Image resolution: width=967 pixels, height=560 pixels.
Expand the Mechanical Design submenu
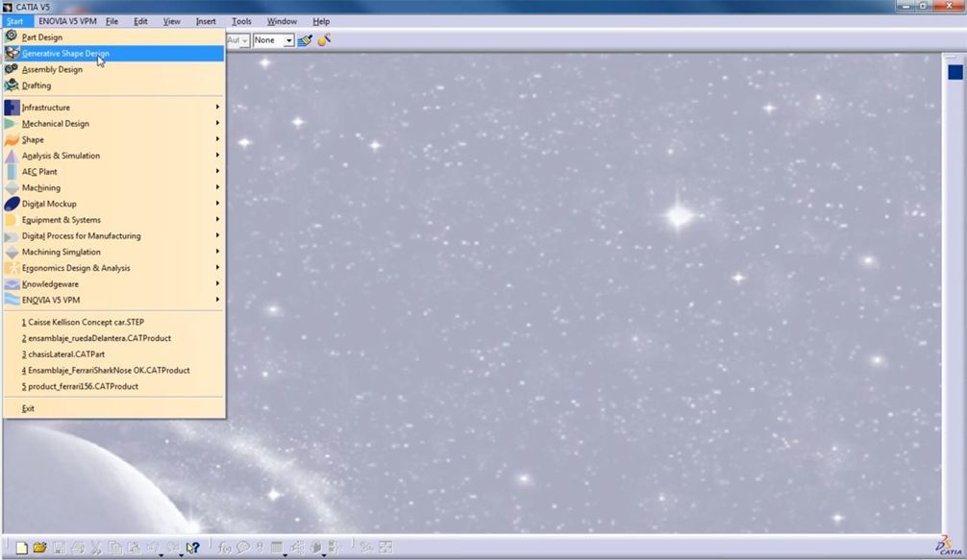[113, 123]
